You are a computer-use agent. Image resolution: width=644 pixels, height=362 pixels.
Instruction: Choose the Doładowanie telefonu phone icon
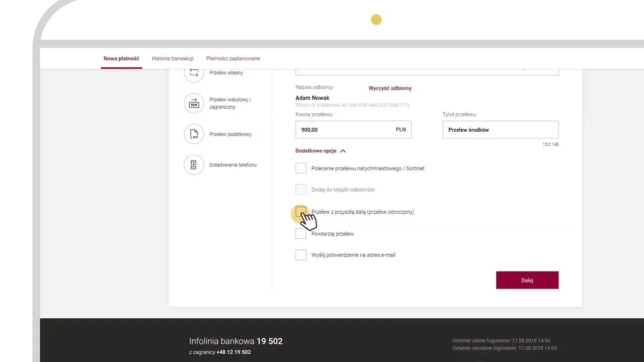click(x=194, y=165)
